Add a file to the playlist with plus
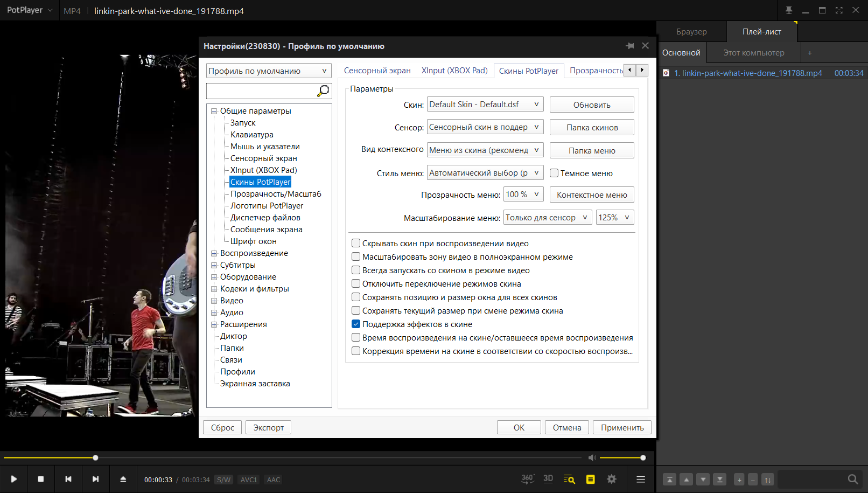 (739, 479)
